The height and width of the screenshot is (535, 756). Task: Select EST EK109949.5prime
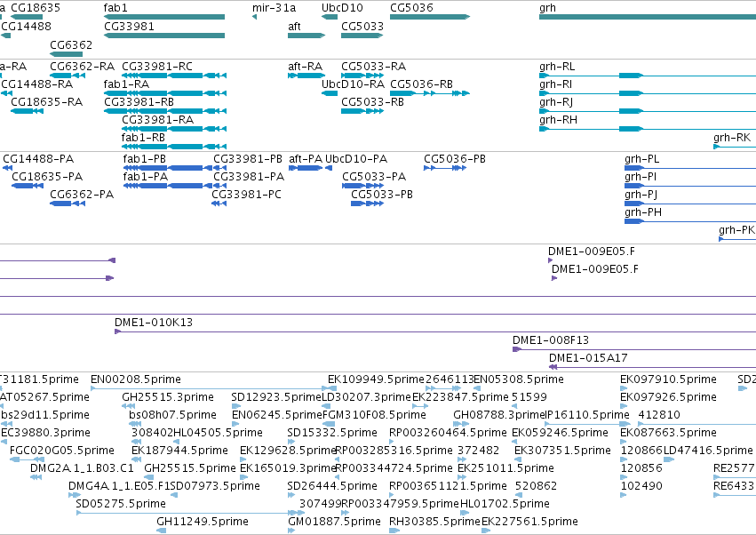point(332,388)
